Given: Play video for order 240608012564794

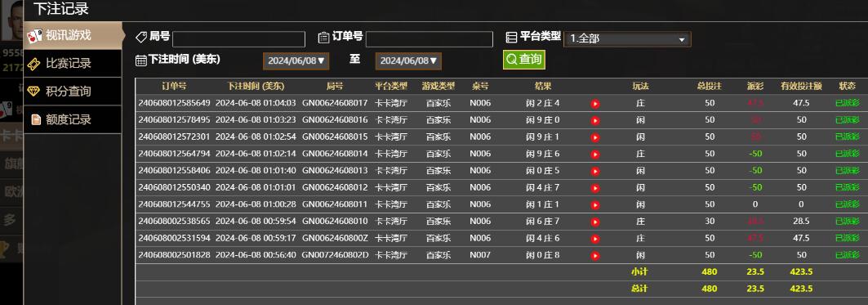Looking at the screenshot, I should click(x=595, y=155).
